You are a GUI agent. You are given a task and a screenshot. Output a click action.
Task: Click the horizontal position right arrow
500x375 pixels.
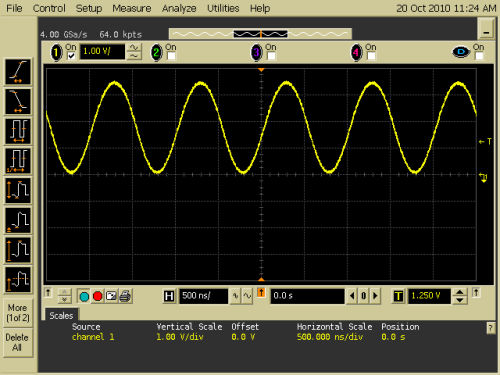[375, 296]
